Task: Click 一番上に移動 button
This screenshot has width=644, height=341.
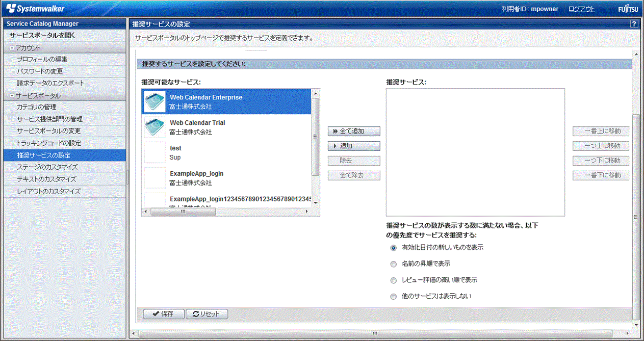Action: point(601,132)
